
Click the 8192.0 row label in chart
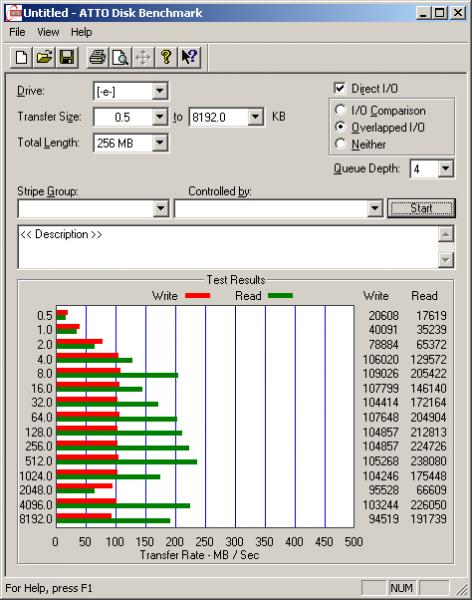pos(36,519)
